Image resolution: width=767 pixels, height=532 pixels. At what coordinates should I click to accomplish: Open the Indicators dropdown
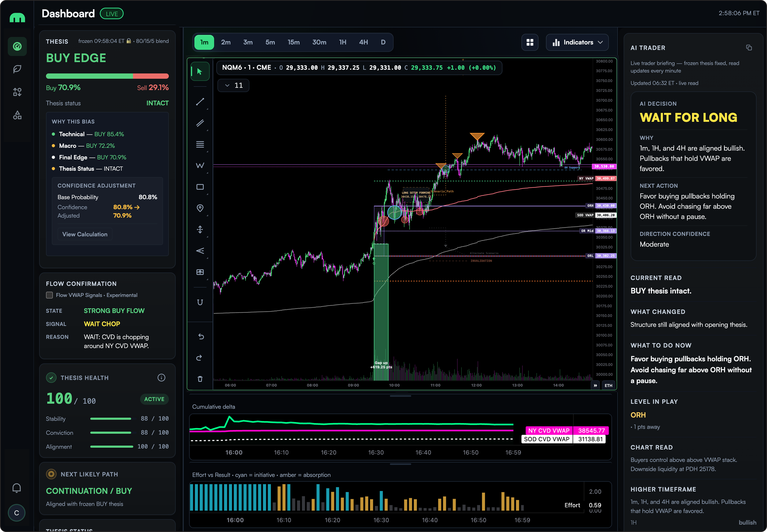tap(577, 42)
